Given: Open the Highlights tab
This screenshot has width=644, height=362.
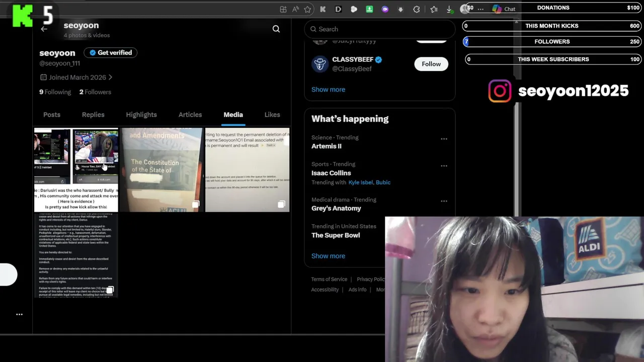Looking at the screenshot, I should point(141,115).
